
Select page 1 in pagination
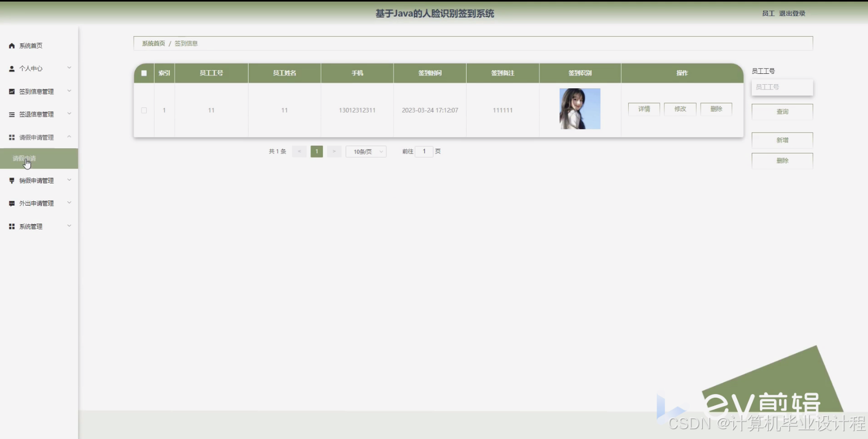317,151
